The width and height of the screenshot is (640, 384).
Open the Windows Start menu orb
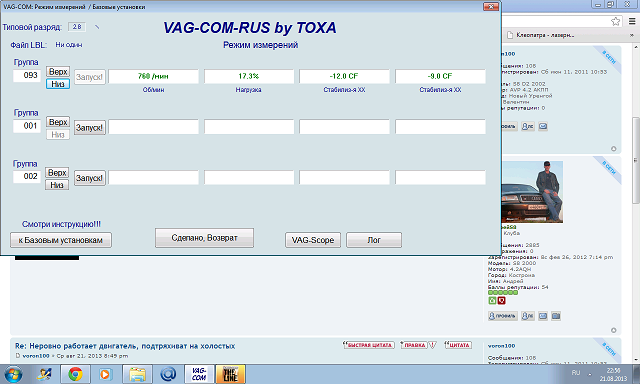coord(13,374)
